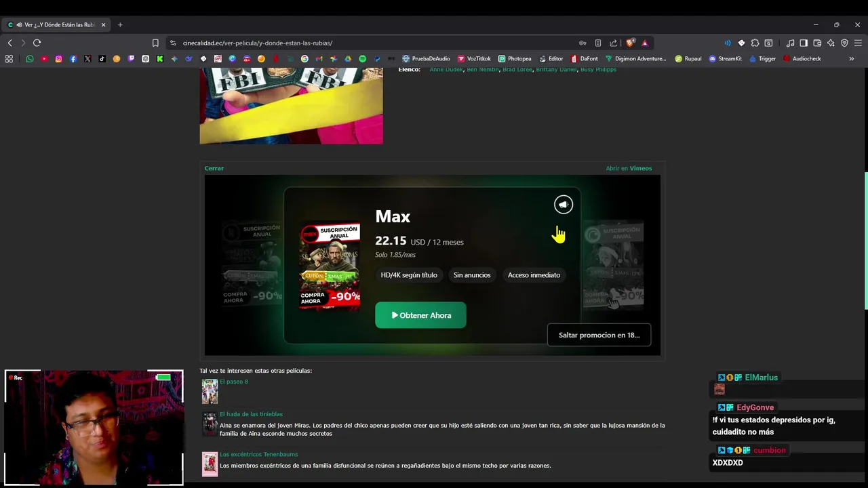
Task: Open the VozTitkok bookmark
Action: point(474,59)
